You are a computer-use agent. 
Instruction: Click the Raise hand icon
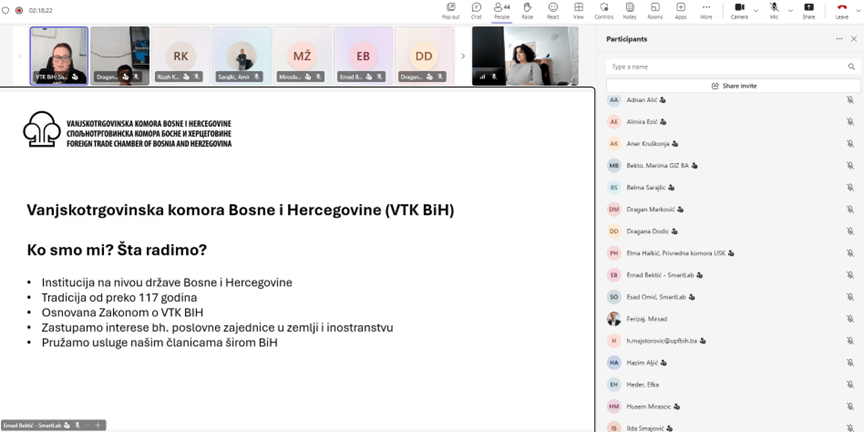click(527, 10)
